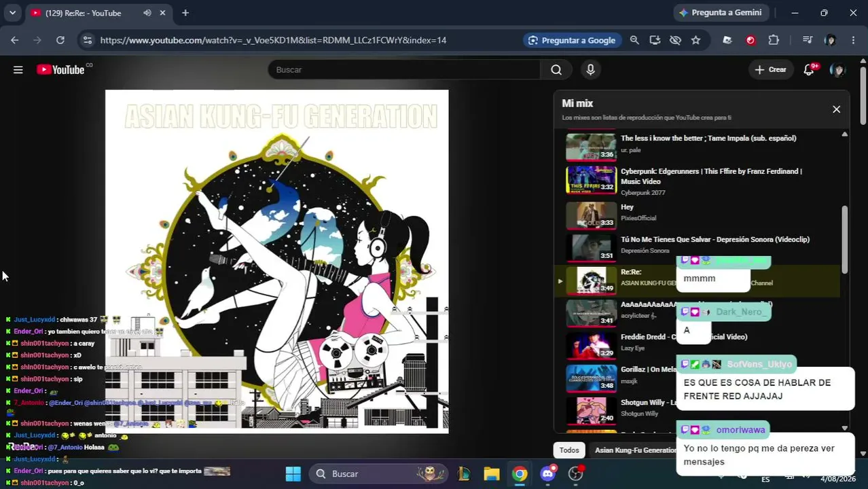
Task: Click the ES language indicator in taskbar
Action: point(765,479)
